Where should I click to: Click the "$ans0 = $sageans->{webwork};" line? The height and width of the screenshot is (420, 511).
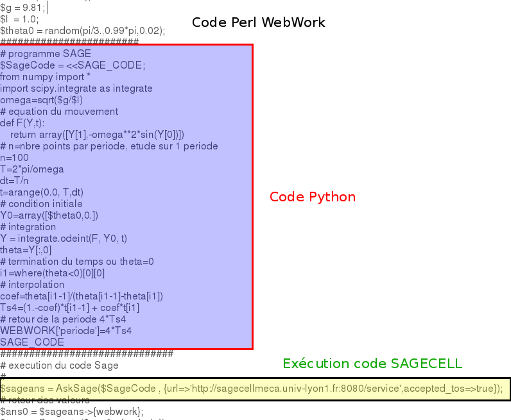click(x=72, y=412)
